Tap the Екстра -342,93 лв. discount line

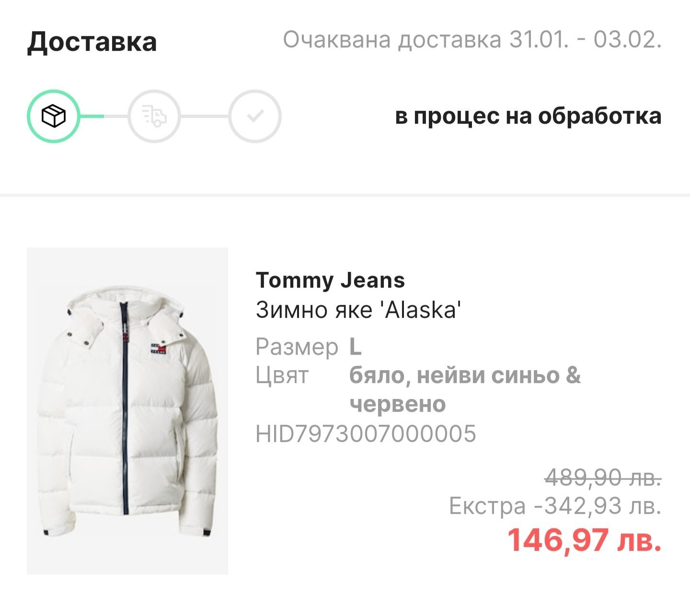click(x=555, y=506)
